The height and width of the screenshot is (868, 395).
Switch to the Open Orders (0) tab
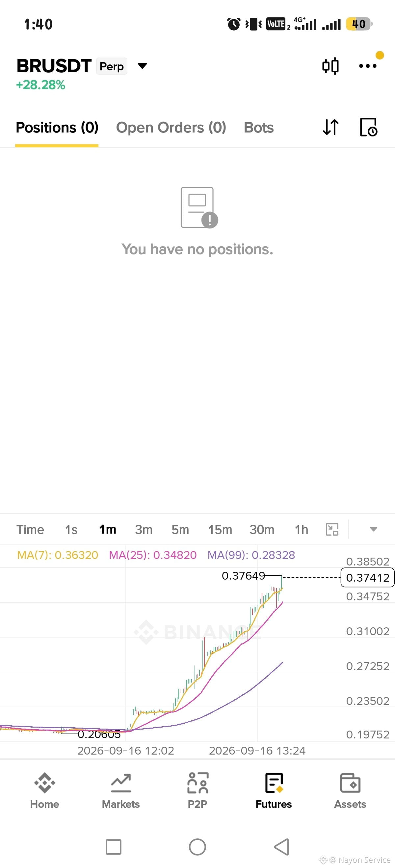click(171, 128)
